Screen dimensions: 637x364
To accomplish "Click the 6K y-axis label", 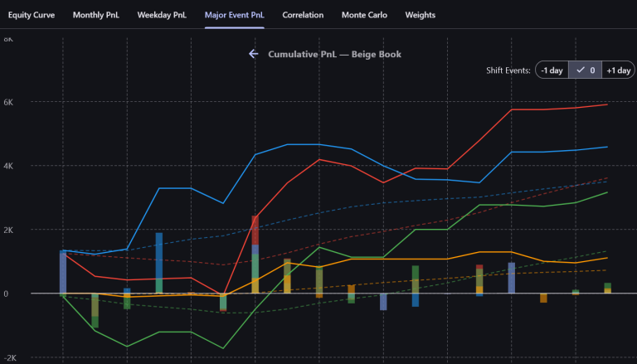I will click(8, 102).
